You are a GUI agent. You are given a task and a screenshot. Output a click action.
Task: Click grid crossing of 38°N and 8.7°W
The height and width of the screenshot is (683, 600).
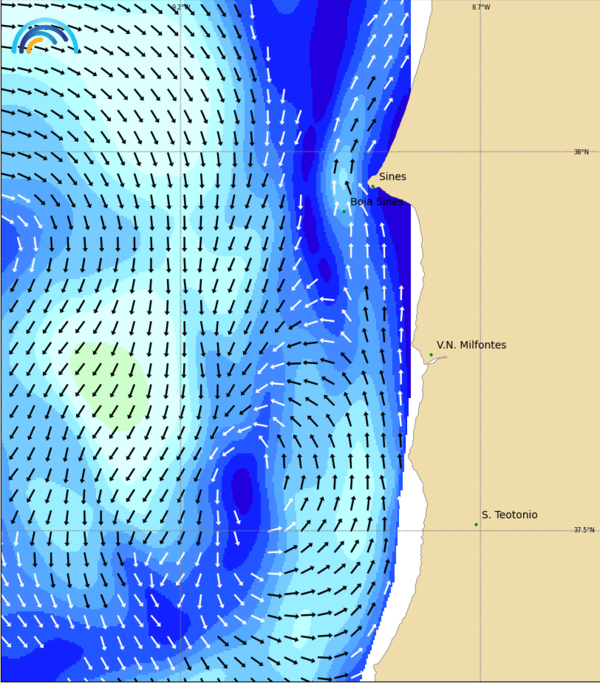480,152
